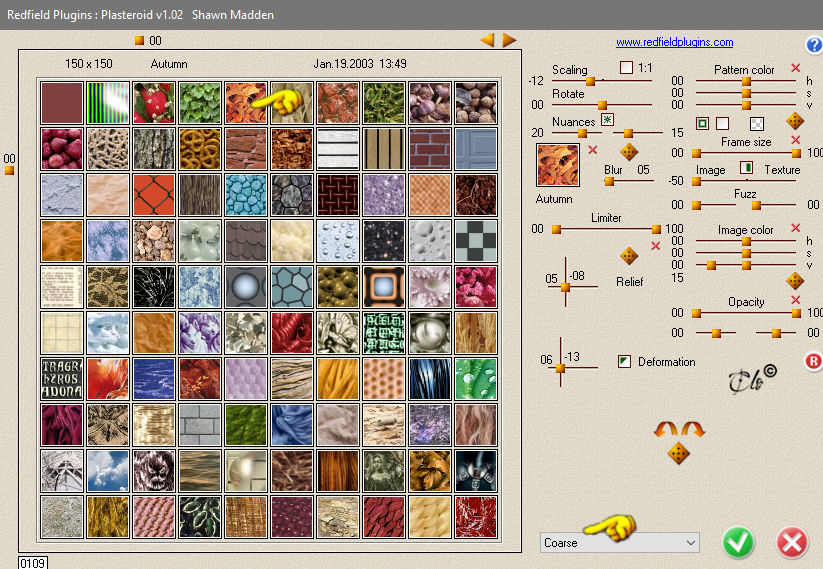Toggle the Nuances asterisk checkbox
The width and height of the screenshot is (823, 569).
click(x=607, y=120)
